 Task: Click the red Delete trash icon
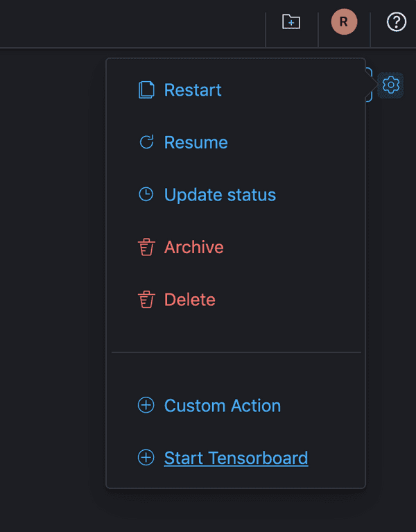tap(146, 300)
